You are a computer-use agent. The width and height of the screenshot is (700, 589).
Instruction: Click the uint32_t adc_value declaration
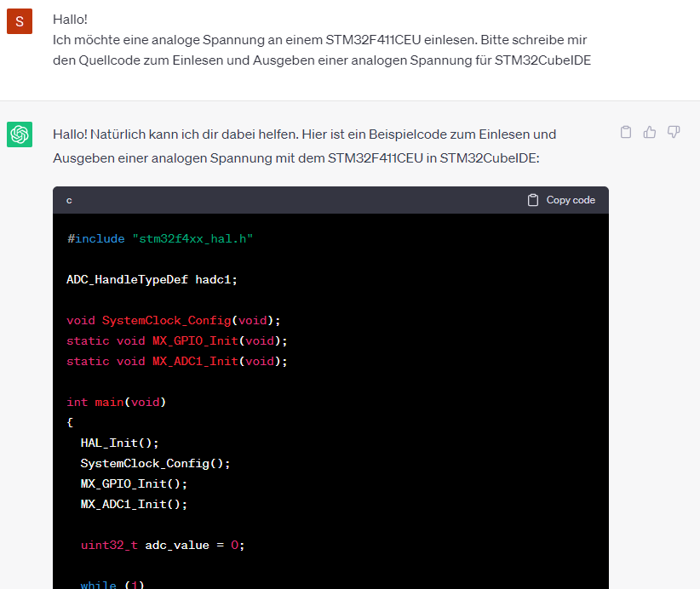[163, 546]
